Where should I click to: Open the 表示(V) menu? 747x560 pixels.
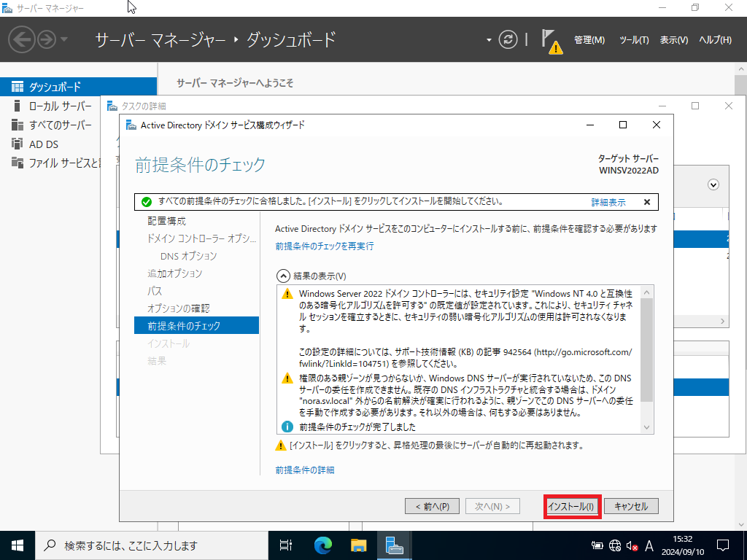point(673,40)
